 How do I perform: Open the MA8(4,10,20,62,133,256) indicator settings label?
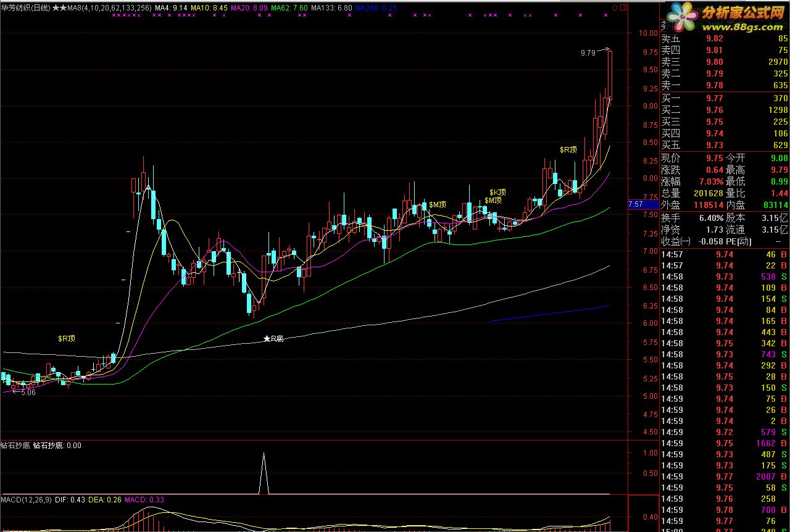point(109,8)
